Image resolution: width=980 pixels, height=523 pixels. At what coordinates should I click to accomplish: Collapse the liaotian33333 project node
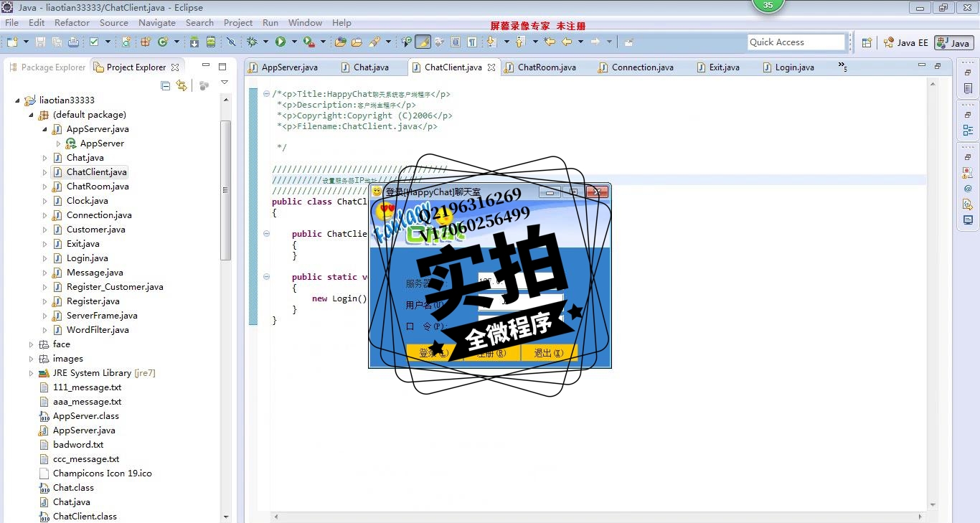point(18,100)
